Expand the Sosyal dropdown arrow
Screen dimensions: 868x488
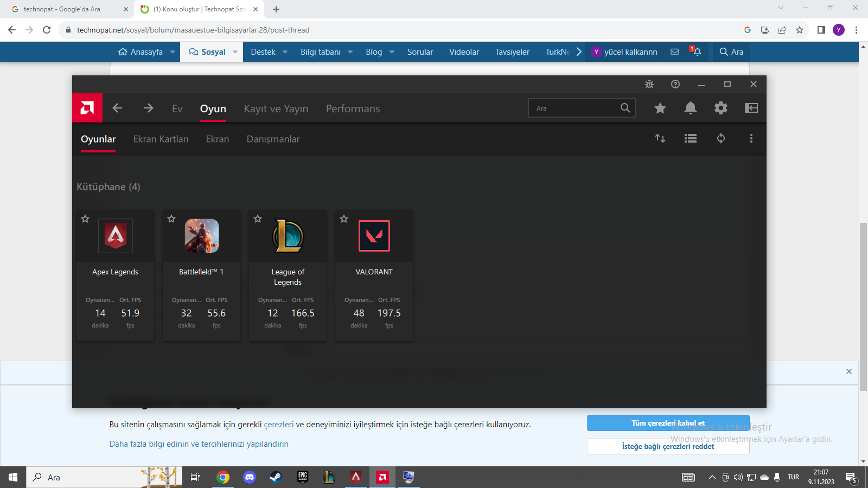point(235,52)
